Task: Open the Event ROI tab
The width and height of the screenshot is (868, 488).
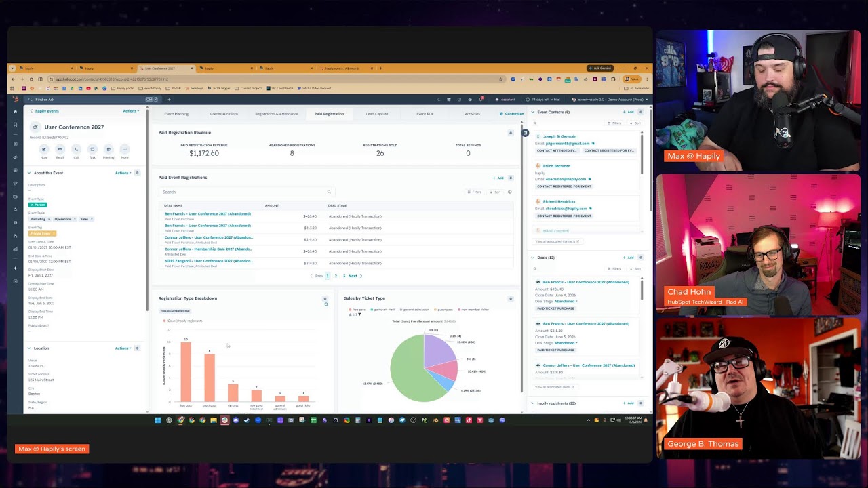Action: point(425,114)
